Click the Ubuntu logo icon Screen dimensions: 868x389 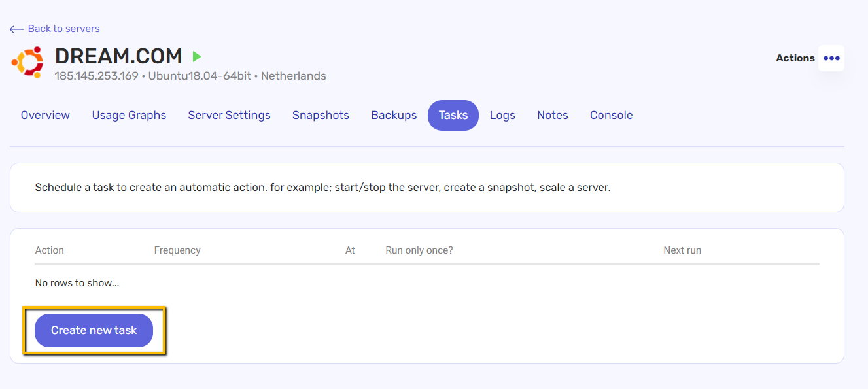(27, 62)
